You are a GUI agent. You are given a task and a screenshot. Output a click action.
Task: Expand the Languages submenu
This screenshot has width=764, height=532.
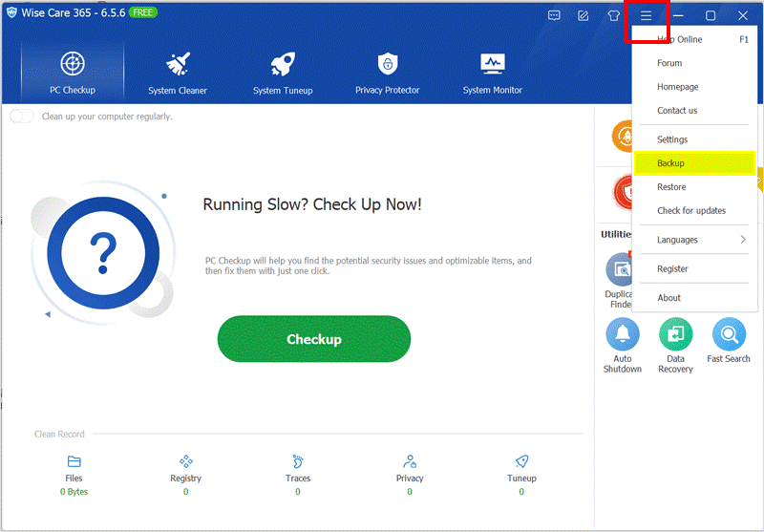694,240
